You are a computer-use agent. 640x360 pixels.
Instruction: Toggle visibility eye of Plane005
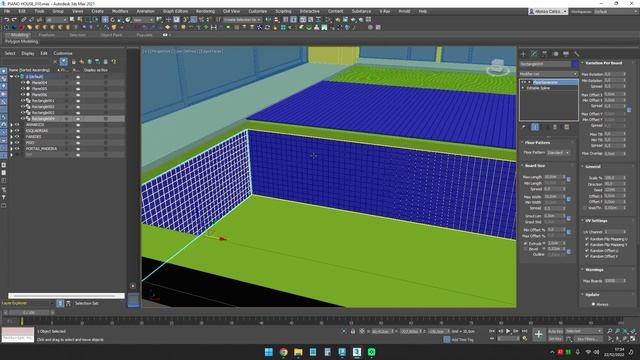point(23,89)
